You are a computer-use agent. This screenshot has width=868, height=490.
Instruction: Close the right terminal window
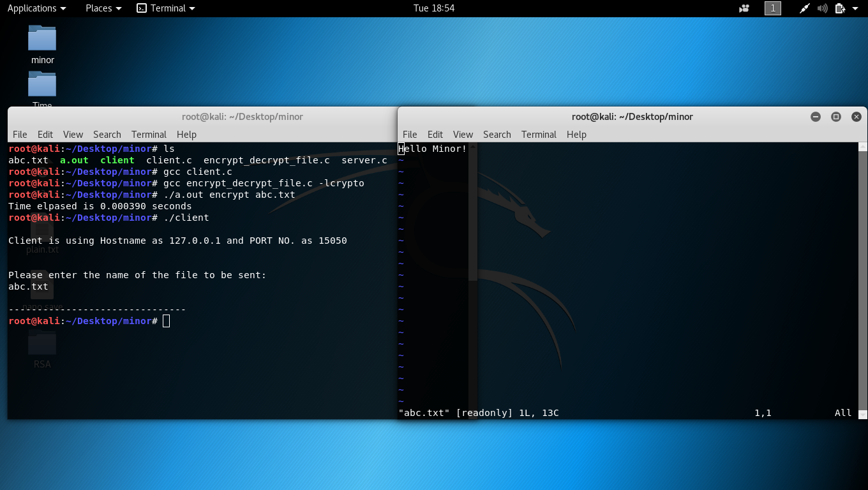pyautogui.click(x=857, y=117)
